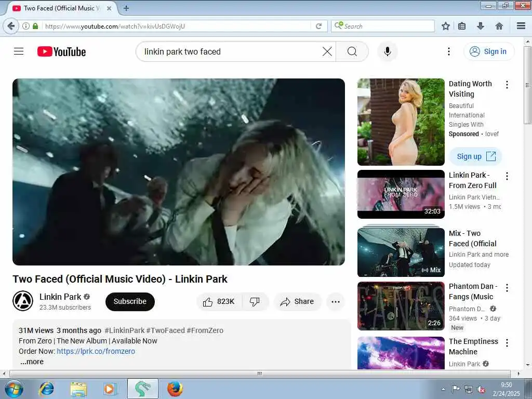Open YouTube settings three-dot menu
The image size is (532, 399).
pos(449,51)
